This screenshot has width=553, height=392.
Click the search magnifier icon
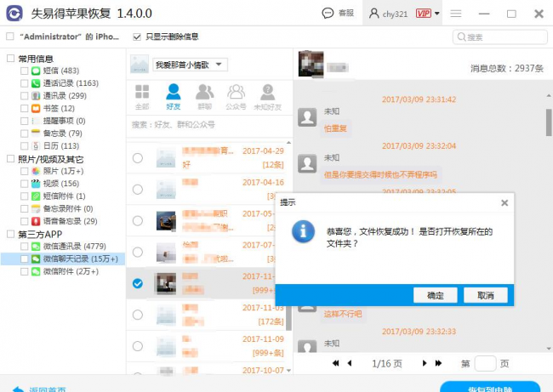[x=461, y=37]
